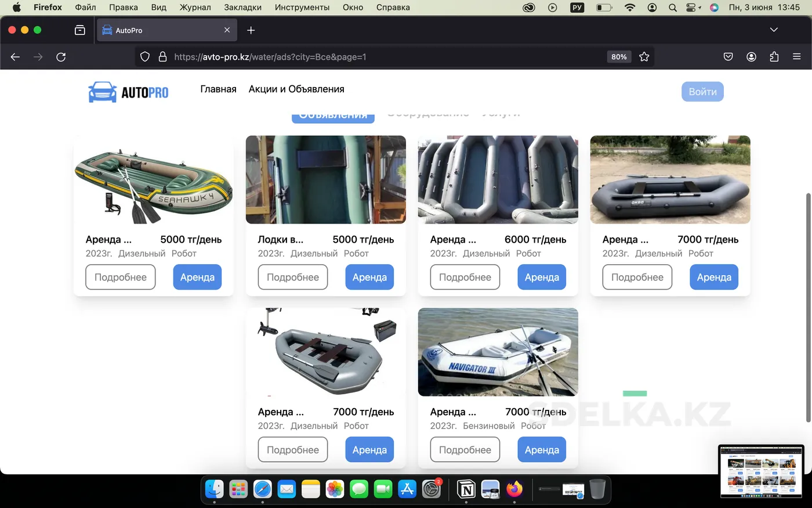The width and height of the screenshot is (812, 508).
Task: Open the Trash in the Dock
Action: point(597,489)
